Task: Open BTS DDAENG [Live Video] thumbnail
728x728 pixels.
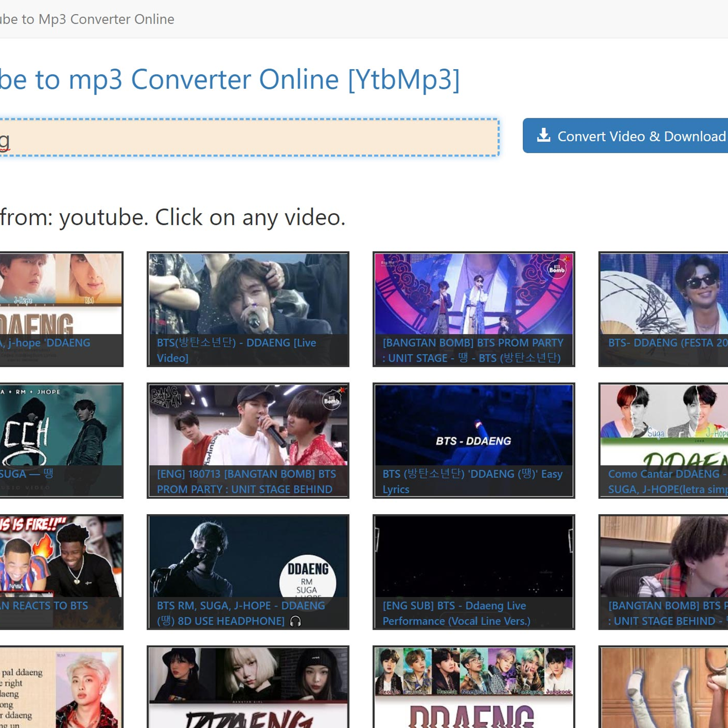Action: (248, 294)
